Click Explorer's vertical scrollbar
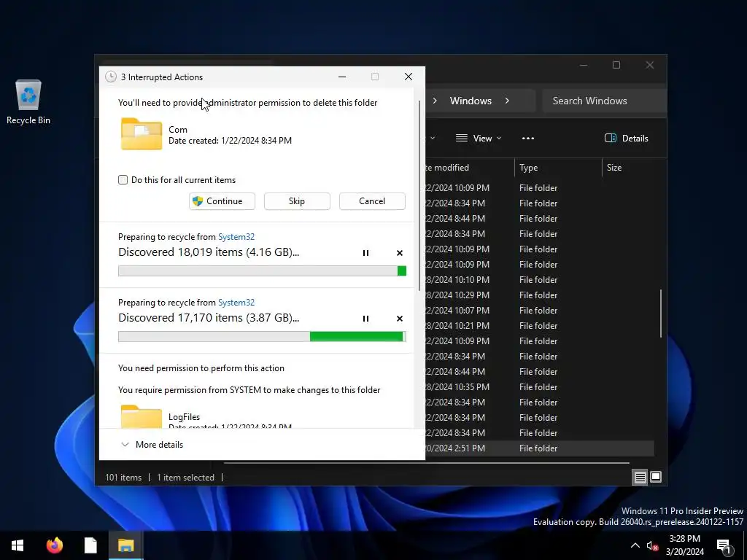This screenshot has width=747, height=560. (x=661, y=314)
